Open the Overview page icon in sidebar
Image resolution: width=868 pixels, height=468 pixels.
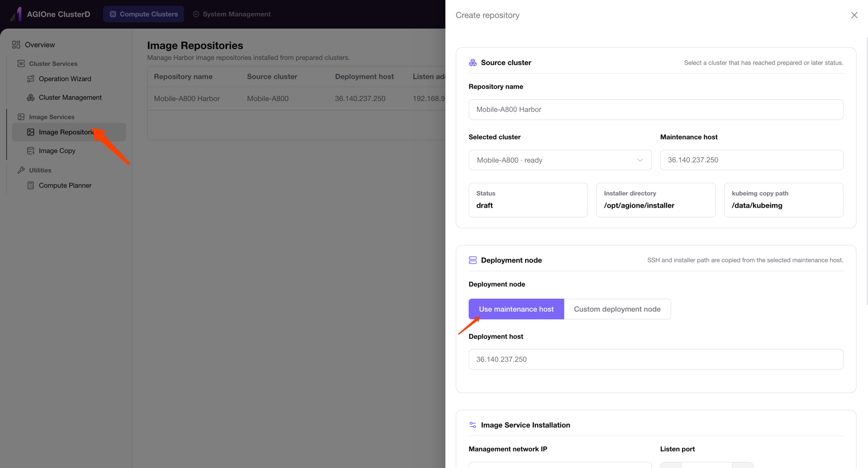[16, 45]
